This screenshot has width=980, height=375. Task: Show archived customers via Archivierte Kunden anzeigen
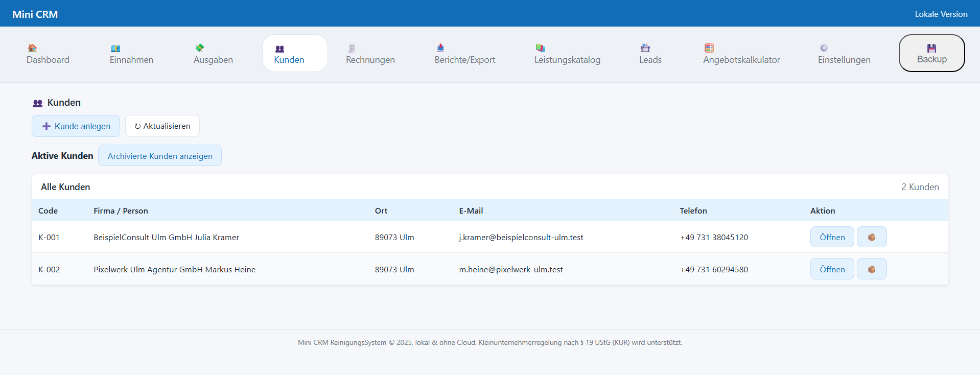tap(160, 156)
